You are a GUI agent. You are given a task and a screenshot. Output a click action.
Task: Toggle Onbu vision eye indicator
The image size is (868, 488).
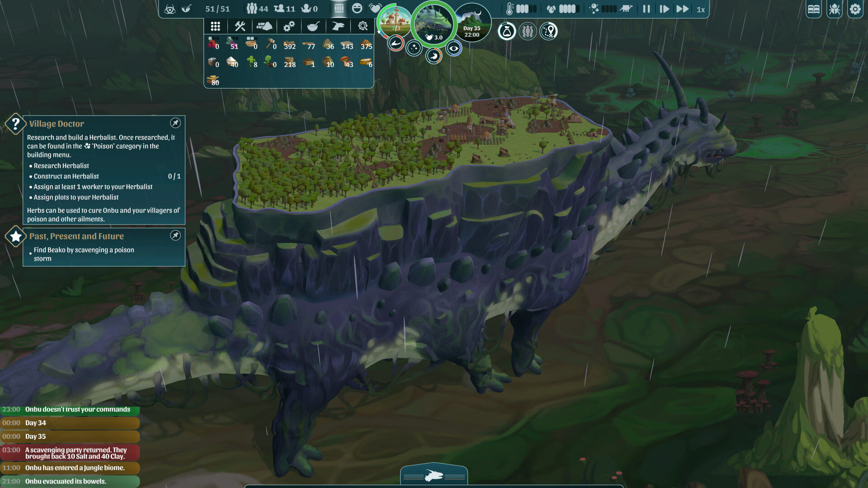point(454,48)
